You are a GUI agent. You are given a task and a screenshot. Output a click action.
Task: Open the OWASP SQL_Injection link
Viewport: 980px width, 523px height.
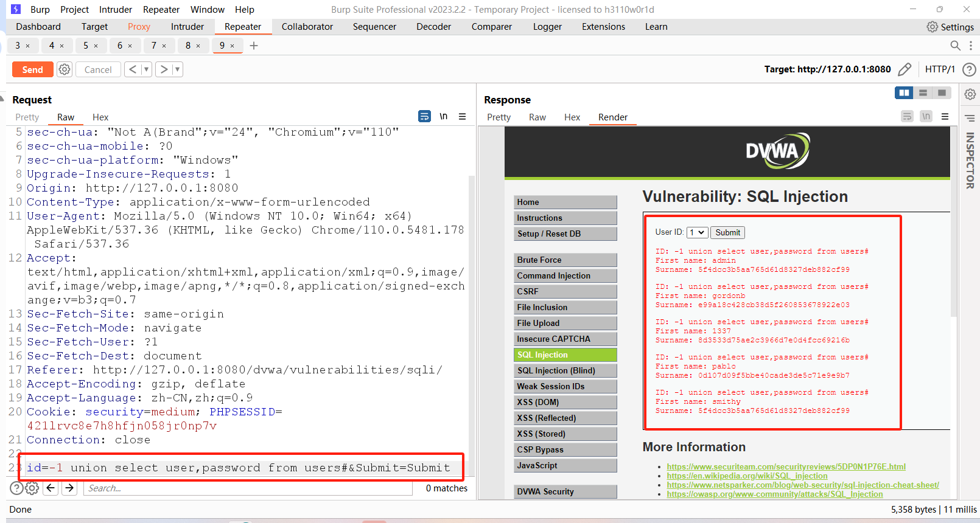775,494
